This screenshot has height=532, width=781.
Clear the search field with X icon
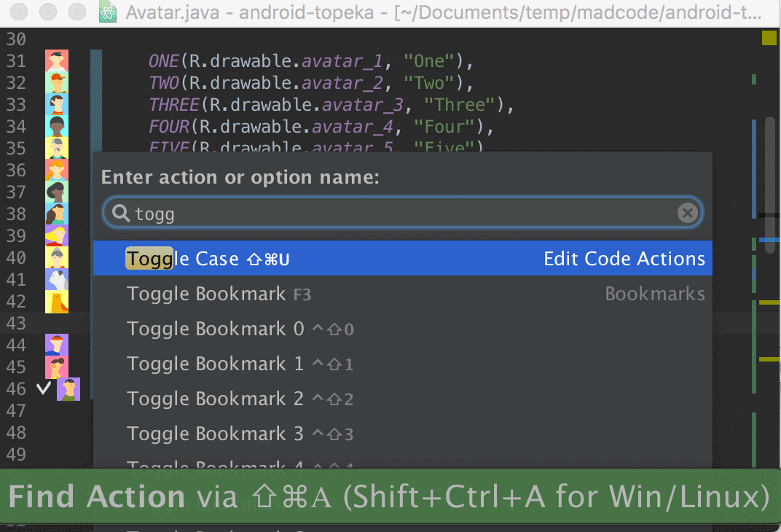coord(688,214)
